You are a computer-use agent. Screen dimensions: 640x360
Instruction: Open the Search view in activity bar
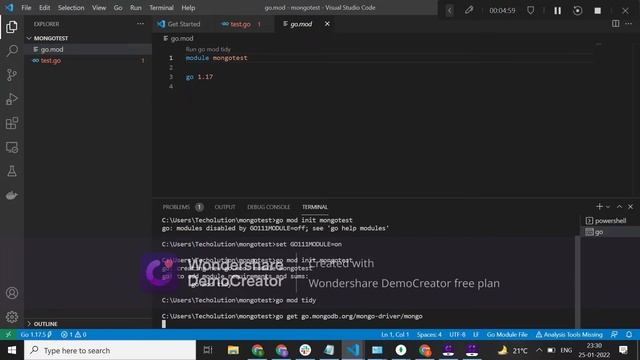[x=12, y=51]
